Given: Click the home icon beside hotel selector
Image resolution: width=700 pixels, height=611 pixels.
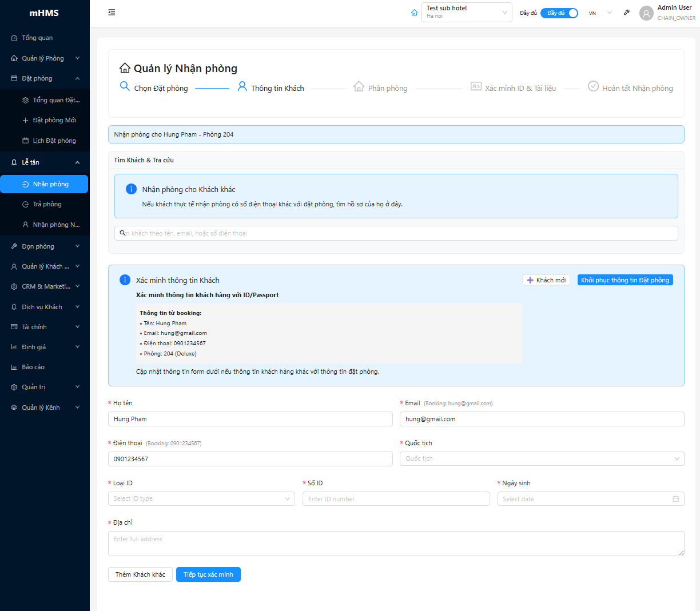Looking at the screenshot, I should coord(414,13).
